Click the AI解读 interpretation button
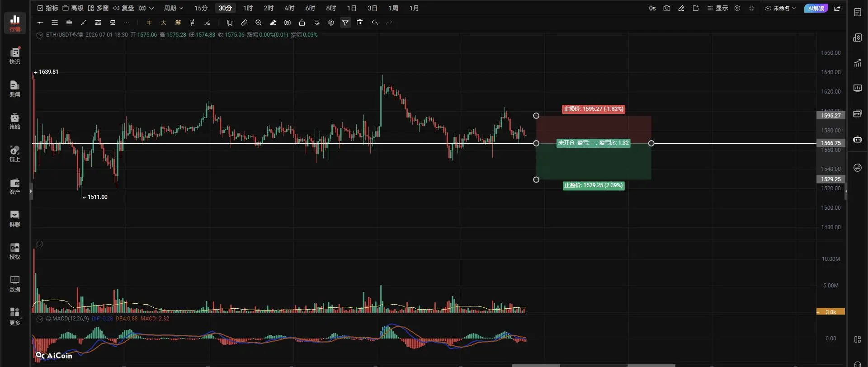 pyautogui.click(x=816, y=8)
